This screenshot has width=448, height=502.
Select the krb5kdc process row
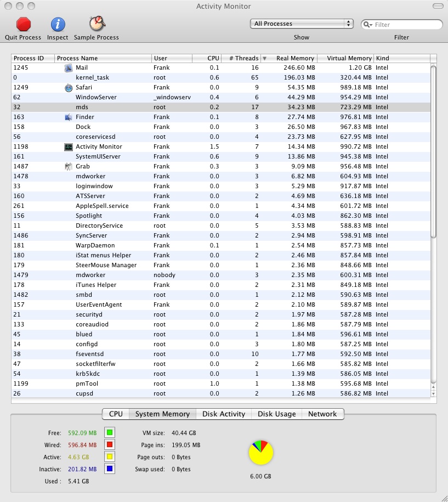[x=221, y=374]
